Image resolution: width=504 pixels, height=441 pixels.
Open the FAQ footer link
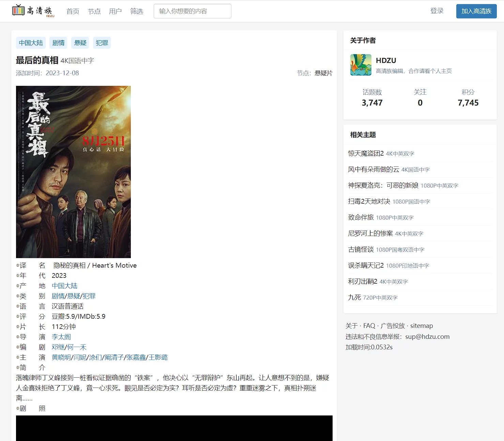point(369,326)
